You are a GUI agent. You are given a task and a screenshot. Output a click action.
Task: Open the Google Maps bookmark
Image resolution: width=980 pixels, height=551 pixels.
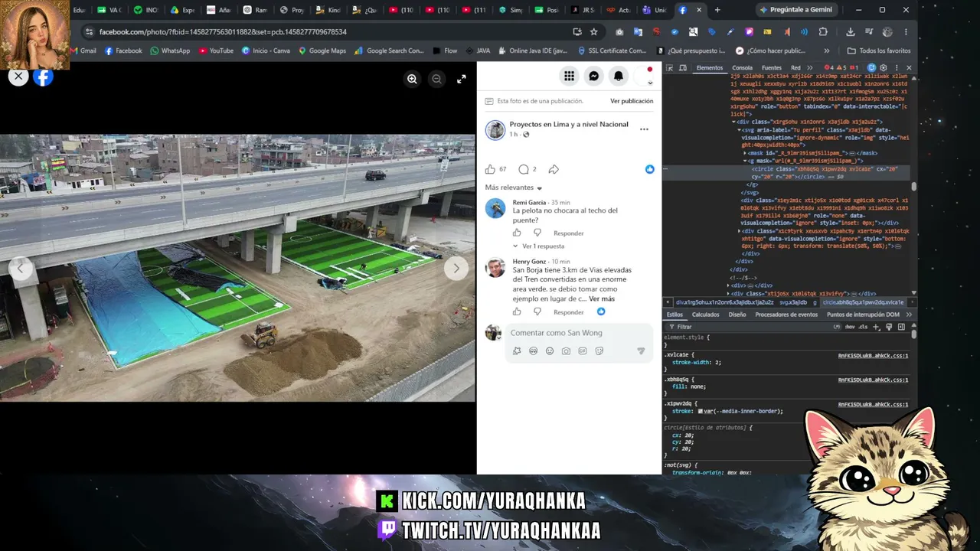pos(322,51)
